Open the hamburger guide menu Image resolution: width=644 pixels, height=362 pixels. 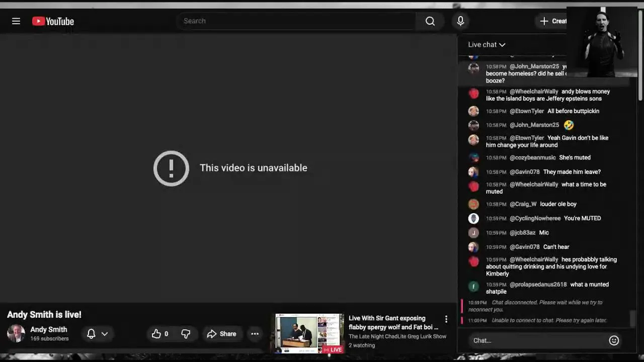click(x=16, y=21)
